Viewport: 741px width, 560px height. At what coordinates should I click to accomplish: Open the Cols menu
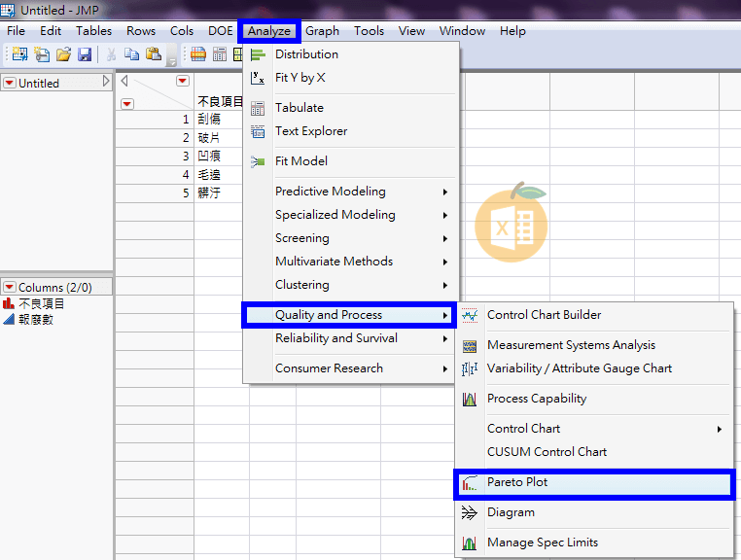182,31
